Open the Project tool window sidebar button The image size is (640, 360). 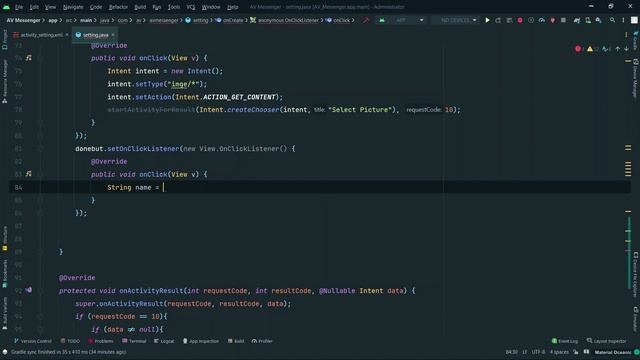pyautogui.click(x=4, y=40)
